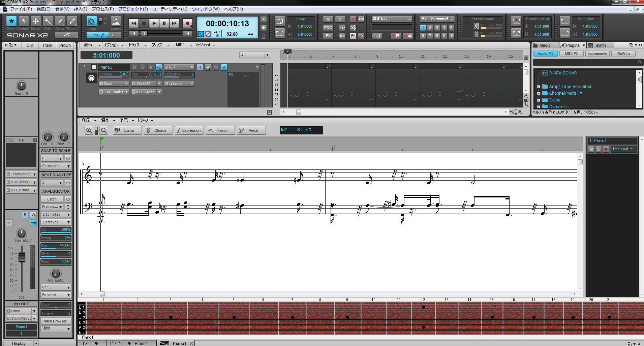Adjust the Dur 99.5% slider

click(x=56, y=246)
